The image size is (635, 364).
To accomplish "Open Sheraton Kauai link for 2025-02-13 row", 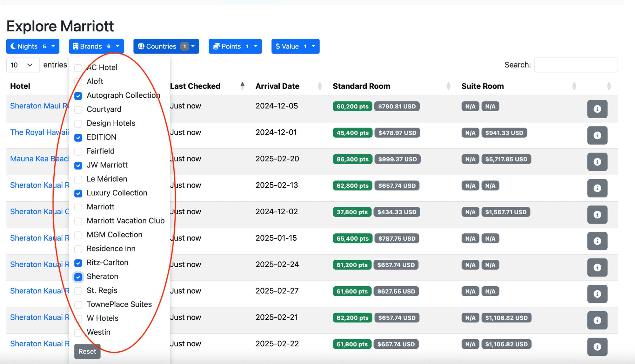I will (x=39, y=185).
